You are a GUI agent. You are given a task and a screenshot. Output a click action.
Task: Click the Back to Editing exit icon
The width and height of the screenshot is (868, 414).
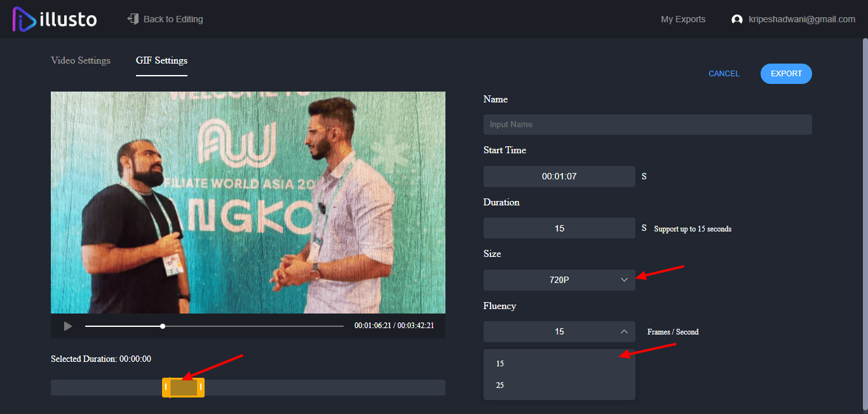click(133, 19)
